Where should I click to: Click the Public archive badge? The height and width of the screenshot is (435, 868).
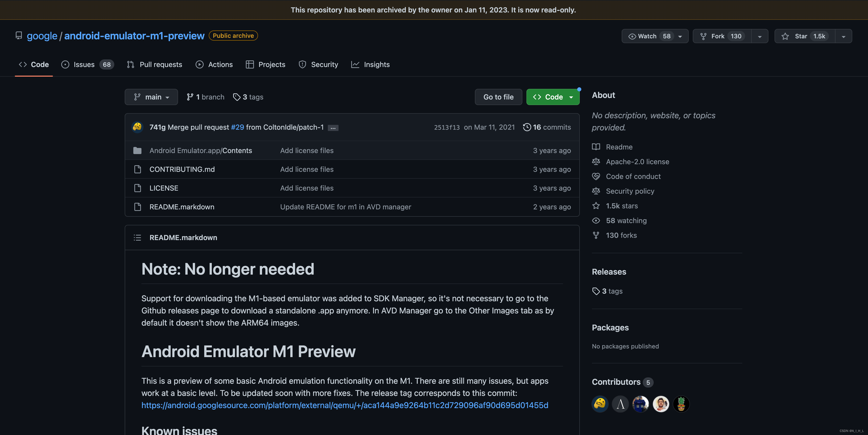pyautogui.click(x=233, y=36)
